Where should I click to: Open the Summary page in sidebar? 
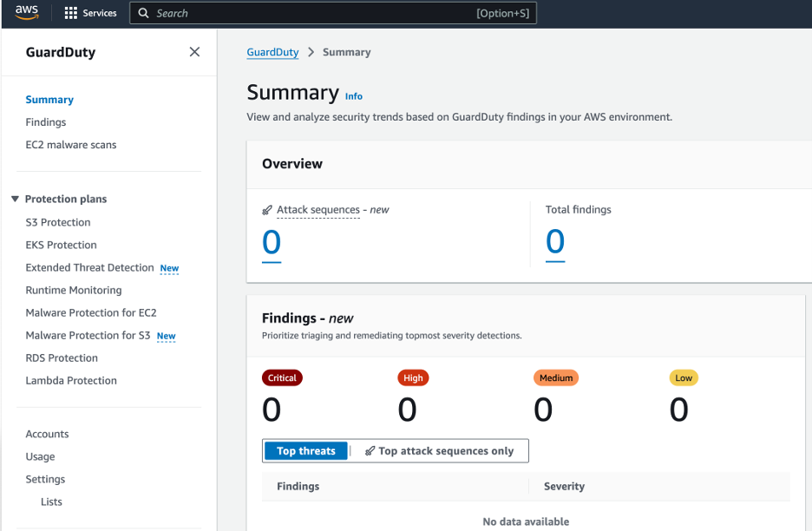click(49, 100)
